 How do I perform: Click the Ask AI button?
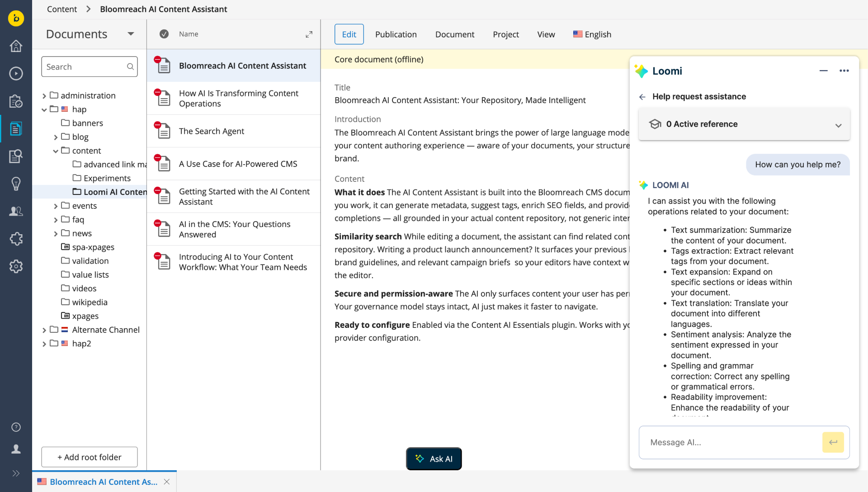434,459
